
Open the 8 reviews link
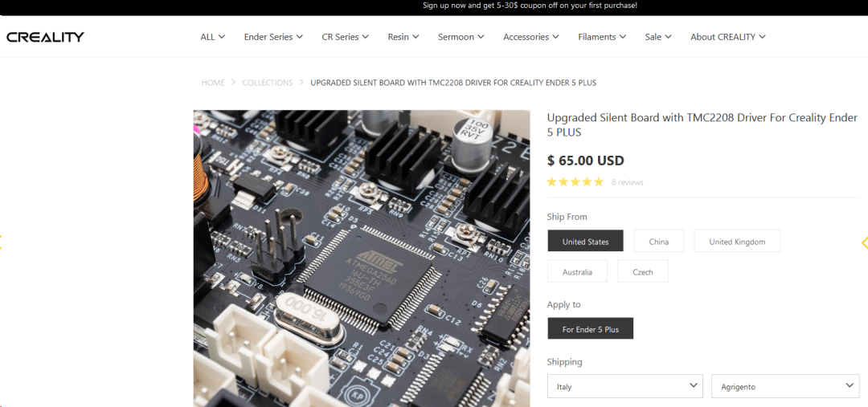pyautogui.click(x=627, y=182)
